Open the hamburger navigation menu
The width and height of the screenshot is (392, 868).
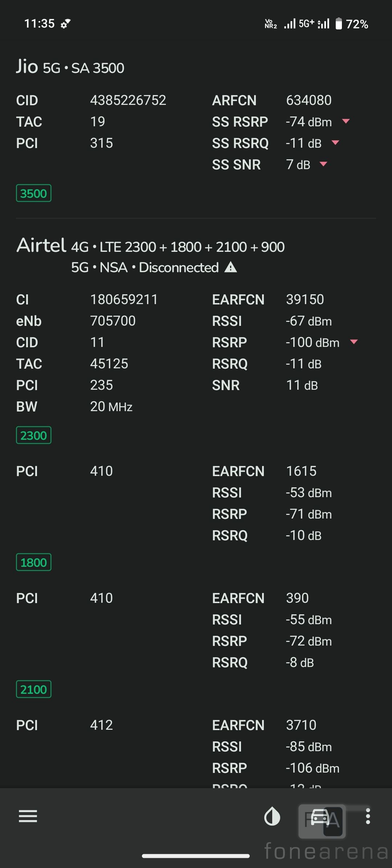click(x=28, y=816)
